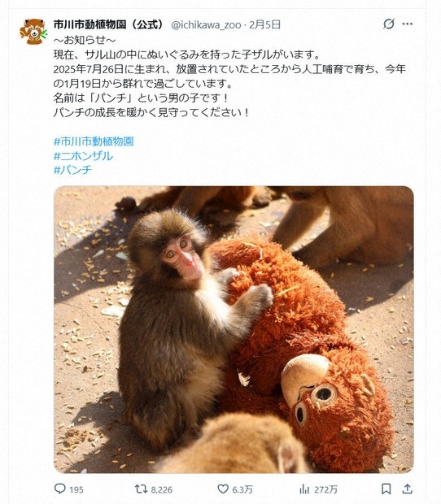This screenshot has height=504, width=441.
Task: Click the 195 reply count
Action: (x=76, y=490)
